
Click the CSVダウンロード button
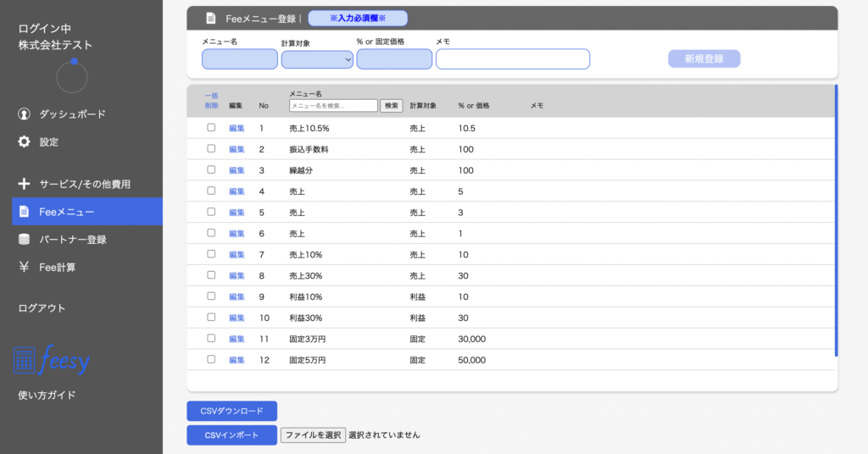coord(232,411)
